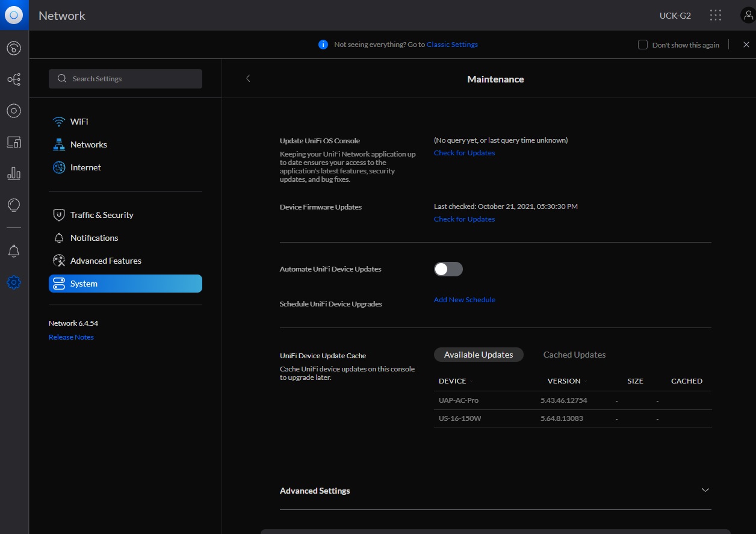
Task: Select the US-16-150W device row
Action: (x=572, y=418)
